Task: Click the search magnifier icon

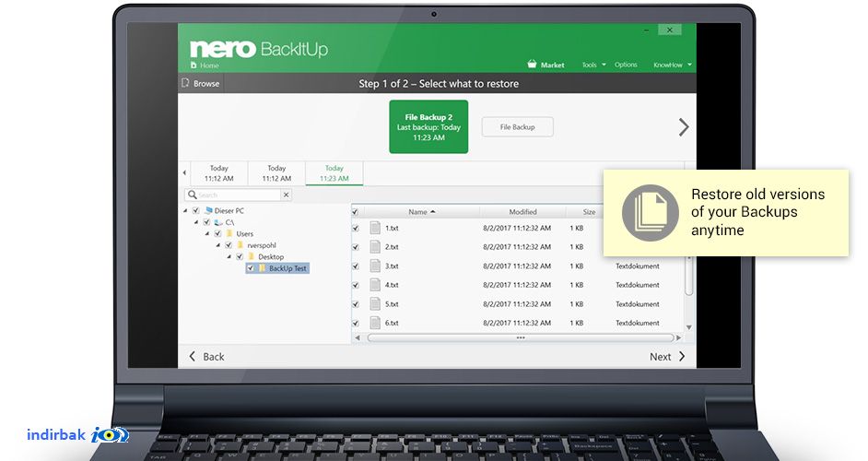Action: [192, 195]
